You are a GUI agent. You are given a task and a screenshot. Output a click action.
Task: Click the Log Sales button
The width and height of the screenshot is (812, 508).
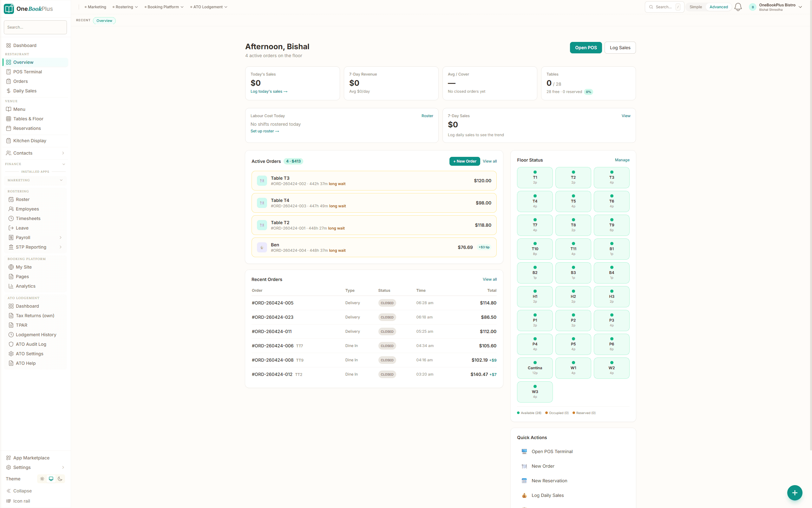[x=620, y=48]
